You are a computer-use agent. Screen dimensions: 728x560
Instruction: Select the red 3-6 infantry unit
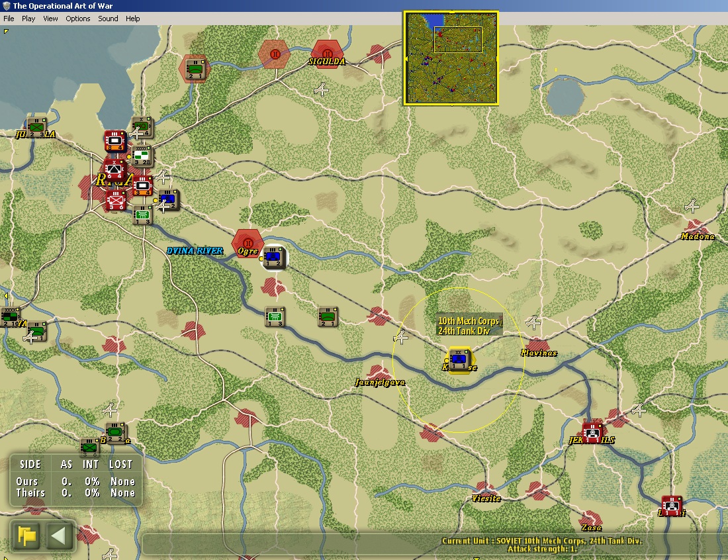click(115, 200)
